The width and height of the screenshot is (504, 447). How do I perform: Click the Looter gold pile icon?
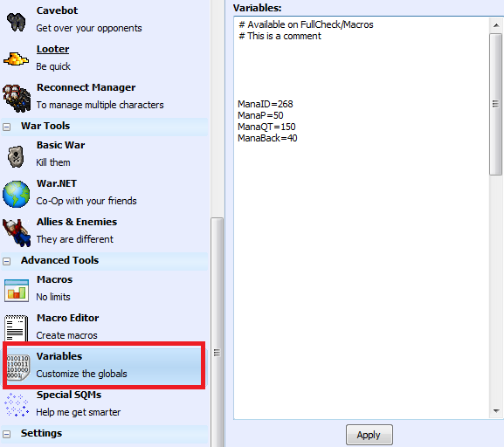16,58
